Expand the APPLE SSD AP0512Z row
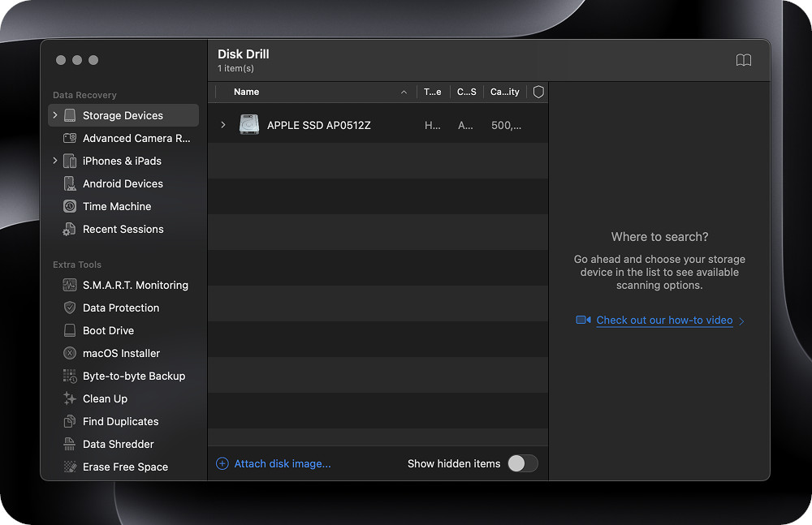The width and height of the screenshot is (812, 525). pyautogui.click(x=223, y=125)
